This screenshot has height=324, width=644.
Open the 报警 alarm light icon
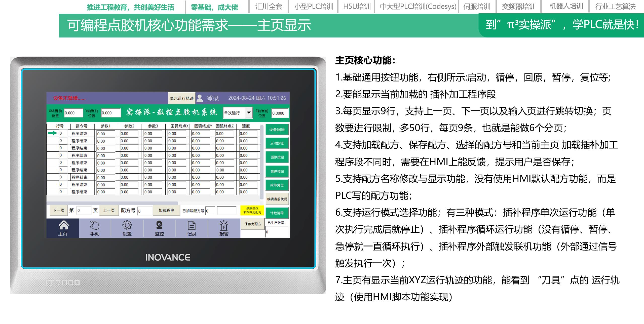click(223, 225)
